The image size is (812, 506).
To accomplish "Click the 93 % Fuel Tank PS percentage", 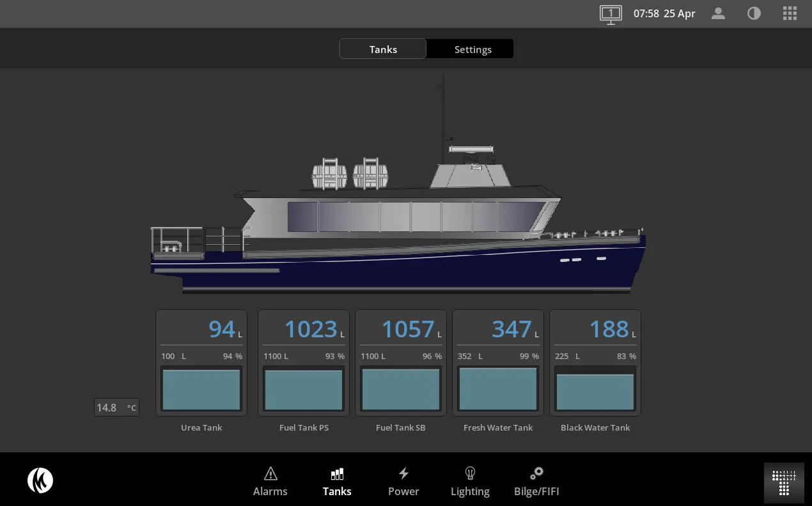I will (334, 356).
